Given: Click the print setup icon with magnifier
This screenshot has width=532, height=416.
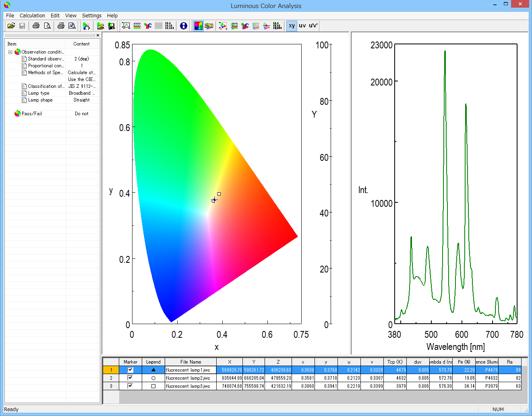Looking at the screenshot, I should [x=72, y=25].
